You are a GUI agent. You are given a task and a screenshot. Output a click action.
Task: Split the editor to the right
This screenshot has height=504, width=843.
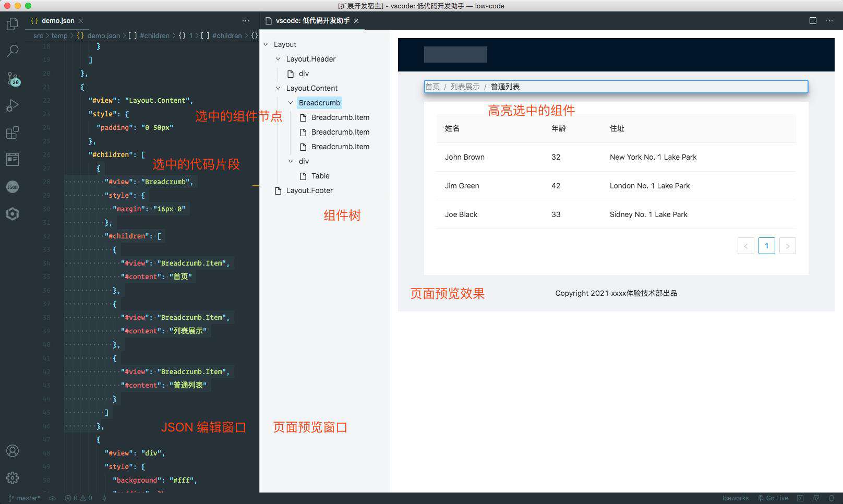pos(813,20)
